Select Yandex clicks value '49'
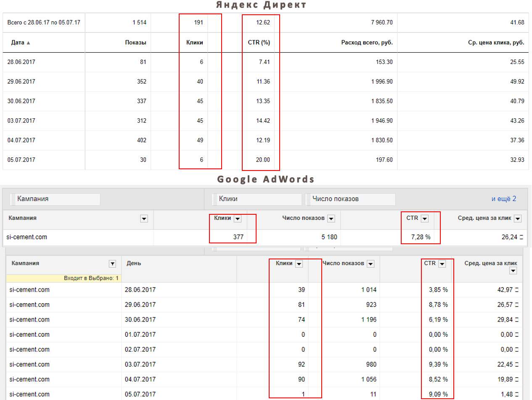This screenshot has width=532, height=400. [200, 140]
